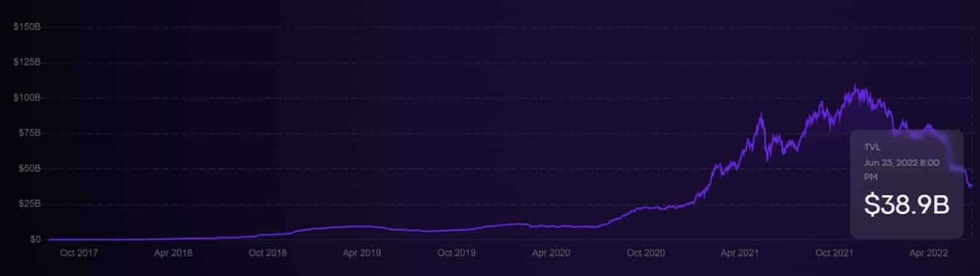The width and height of the screenshot is (980, 276).
Task: Click the $0 y-axis label
Action: coord(34,240)
